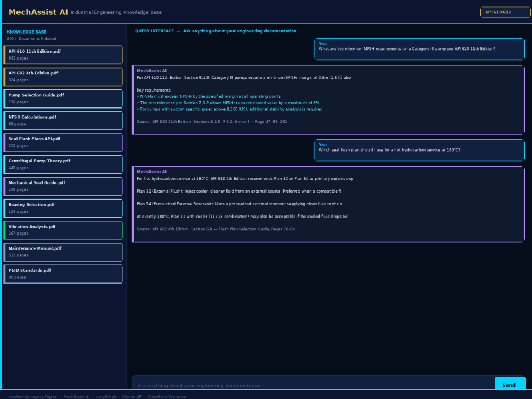Click the Plan 32 (External Flush) paragraph
The width and height of the screenshot is (532, 399).
click(239, 191)
